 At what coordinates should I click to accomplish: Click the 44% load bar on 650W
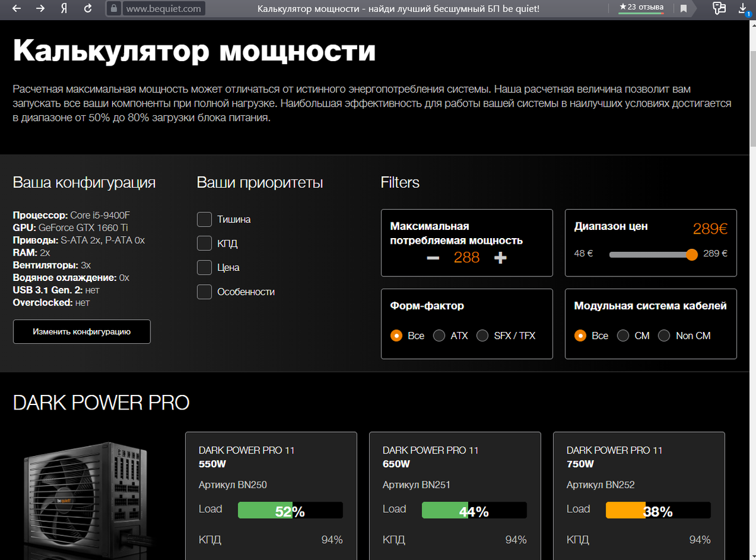474,510
